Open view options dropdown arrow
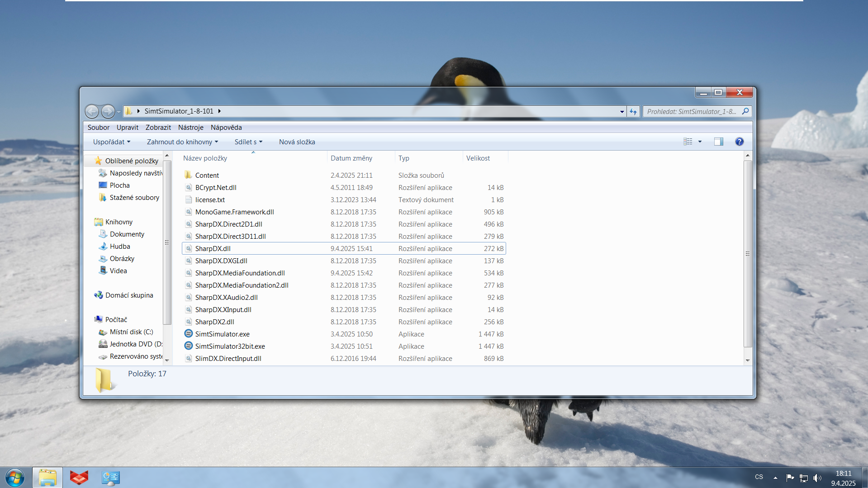 (x=700, y=142)
